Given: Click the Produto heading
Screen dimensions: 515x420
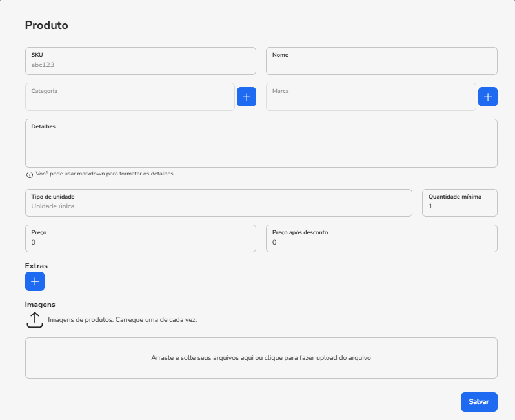Looking at the screenshot, I should click(x=46, y=25).
